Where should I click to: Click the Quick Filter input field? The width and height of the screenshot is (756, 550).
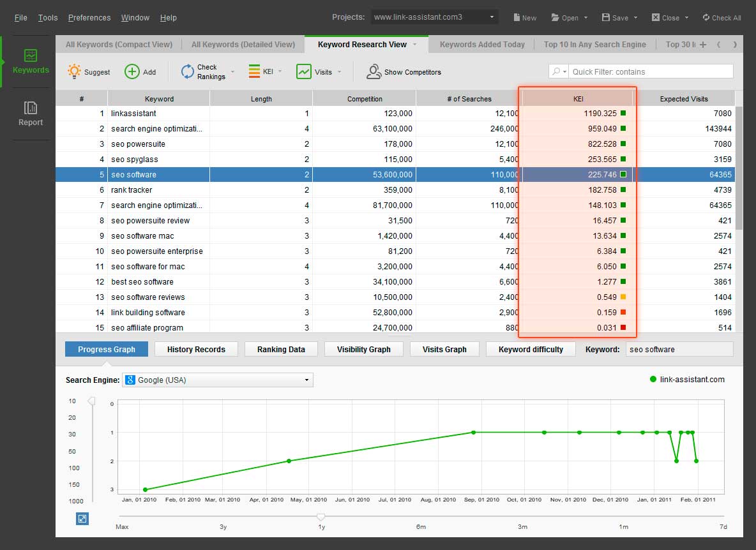pos(650,72)
